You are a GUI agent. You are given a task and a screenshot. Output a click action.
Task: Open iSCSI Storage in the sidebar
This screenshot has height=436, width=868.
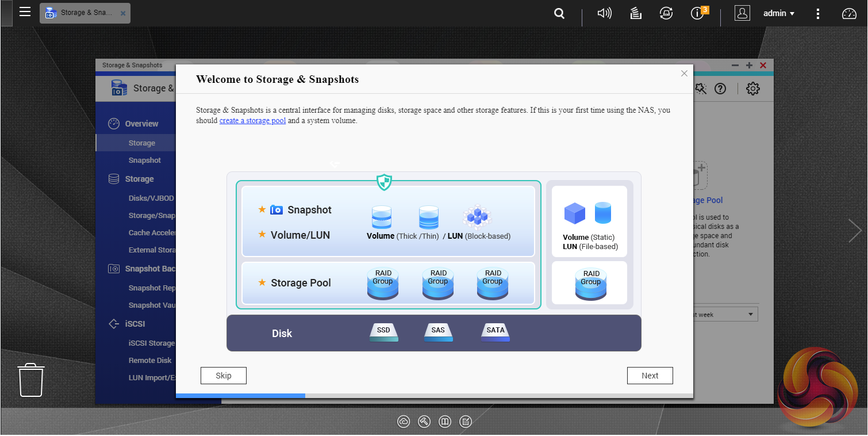point(152,343)
